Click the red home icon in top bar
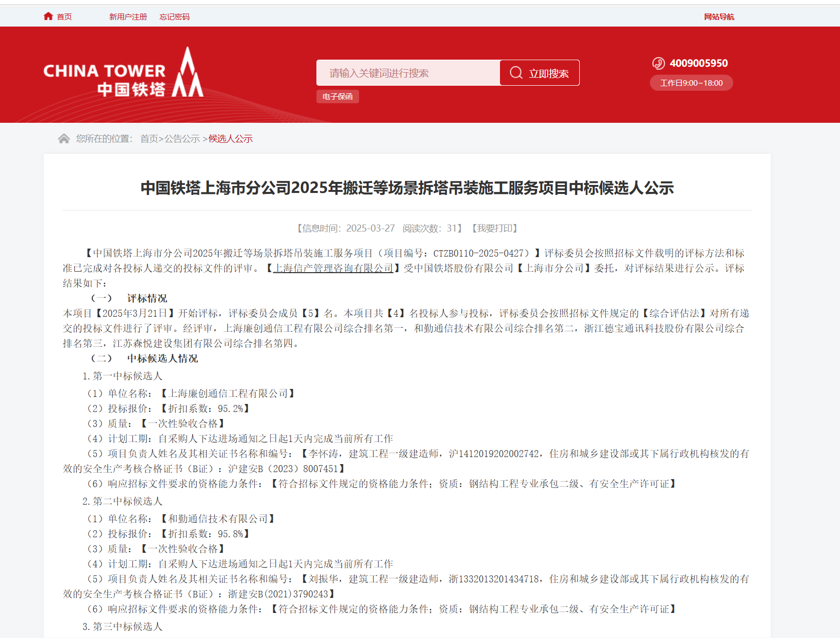The height and width of the screenshot is (638, 840). point(48,17)
